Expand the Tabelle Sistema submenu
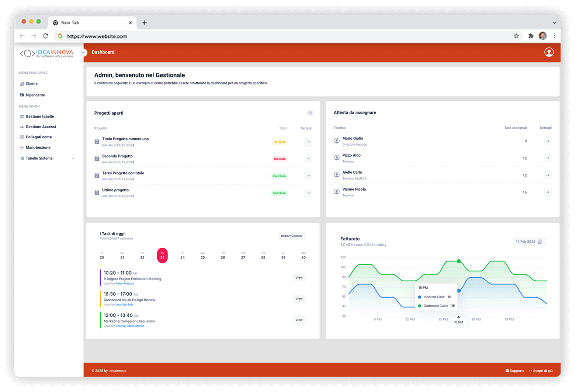 tap(73, 159)
